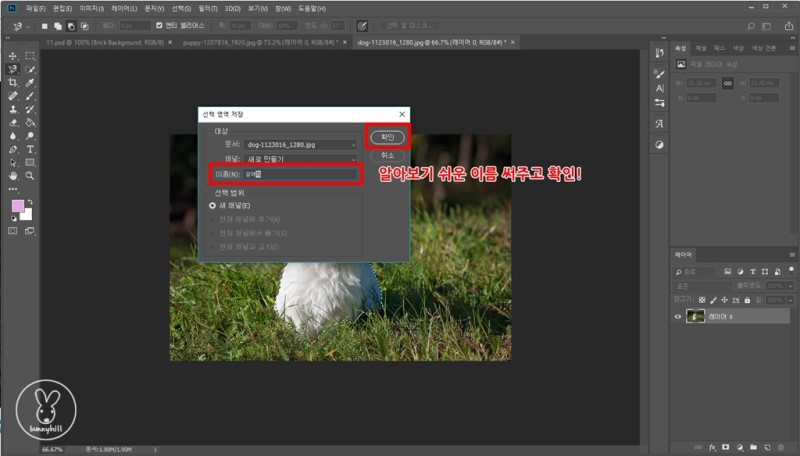Image resolution: width=800 pixels, height=456 pixels.
Task: Expand the 채널 dropdown in the dialog
Action: click(x=300, y=159)
